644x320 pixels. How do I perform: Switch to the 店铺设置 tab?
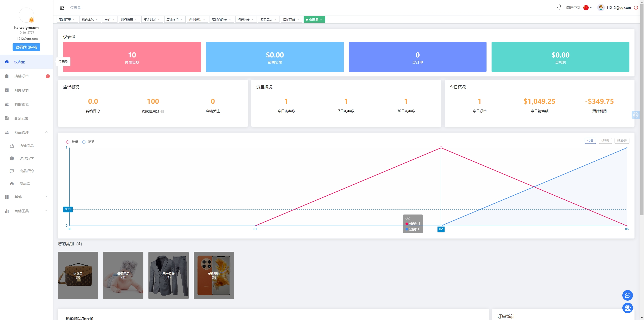[173, 19]
